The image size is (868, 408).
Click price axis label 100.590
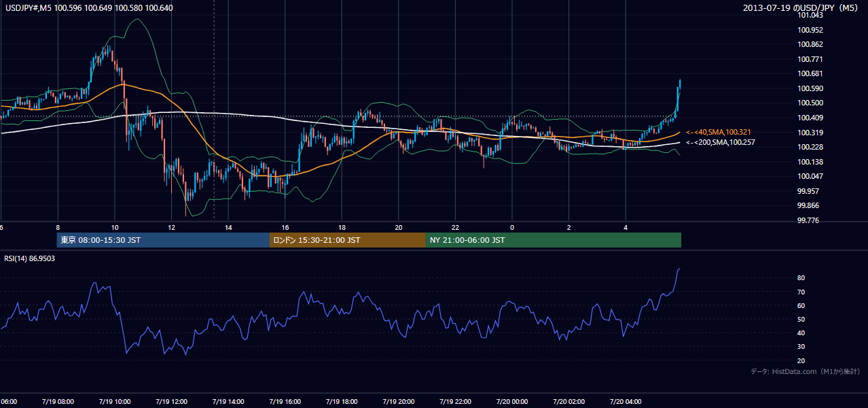click(x=812, y=88)
